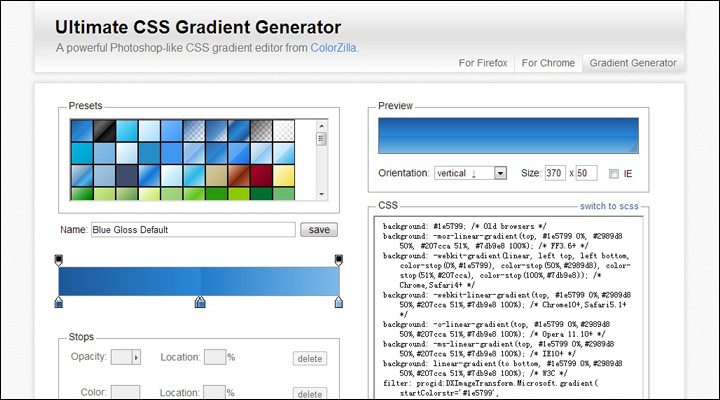Enable the IE checkbox
Image resolution: width=720 pixels, height=400 pixels.
coord(614,173)
